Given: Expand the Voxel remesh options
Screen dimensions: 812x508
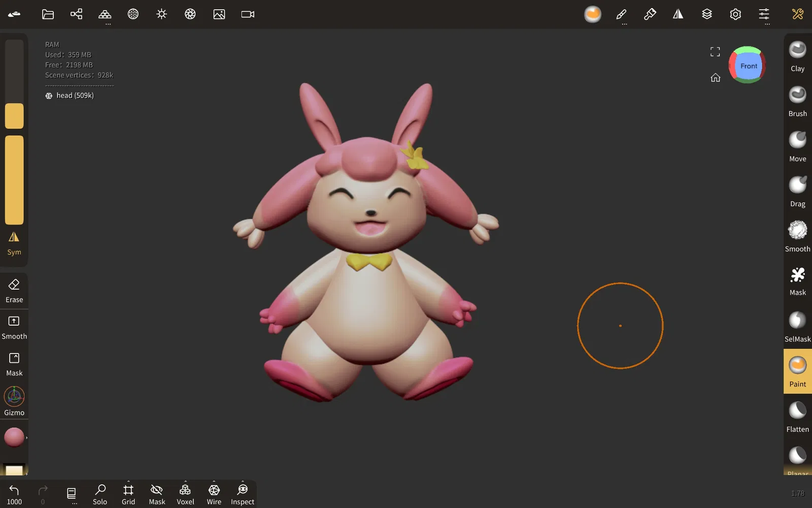Looking at the screenshot, I should coord(185,494).
